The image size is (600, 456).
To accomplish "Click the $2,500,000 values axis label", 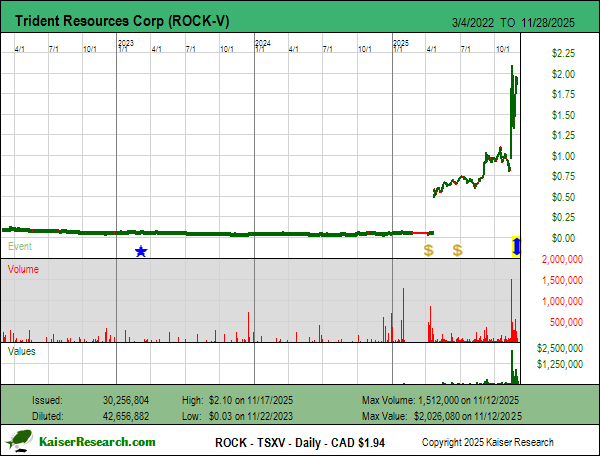I will point(560,348).
